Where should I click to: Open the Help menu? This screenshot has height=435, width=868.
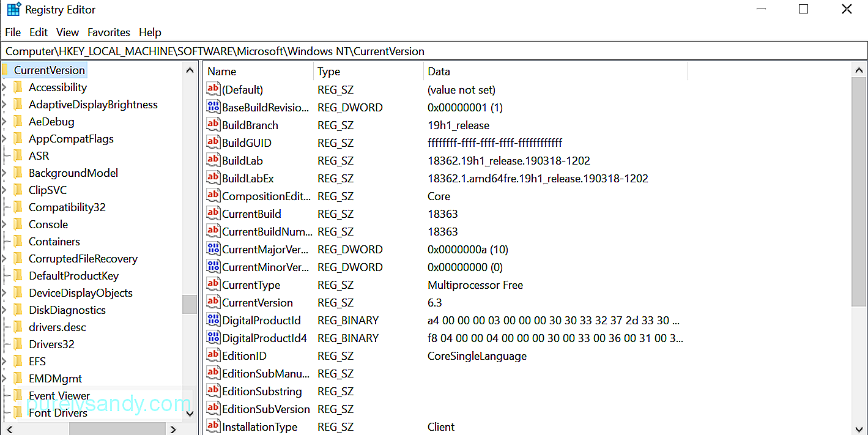150,32
